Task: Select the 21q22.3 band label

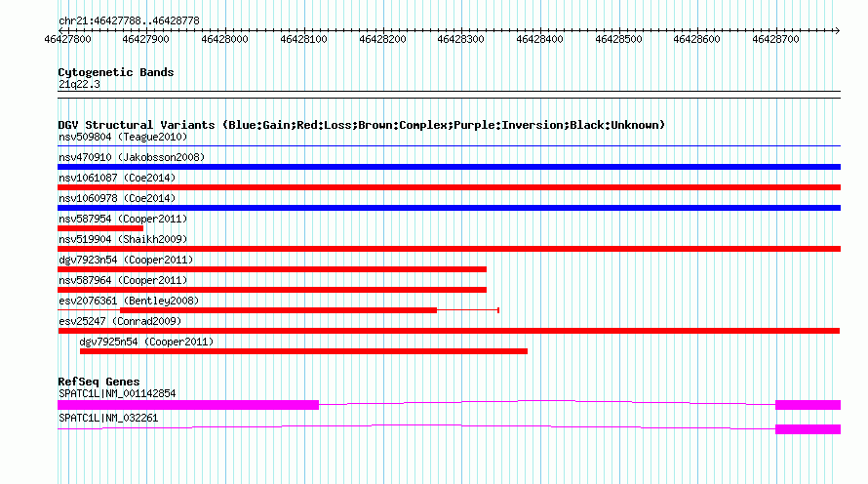Action: pos(79,84)
